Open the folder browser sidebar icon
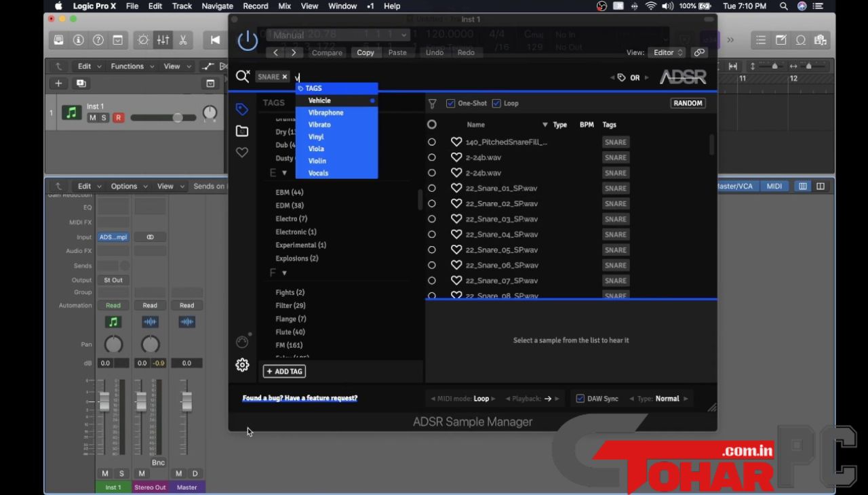The height and width of the screenshot is (495, 868). (242, 131)
